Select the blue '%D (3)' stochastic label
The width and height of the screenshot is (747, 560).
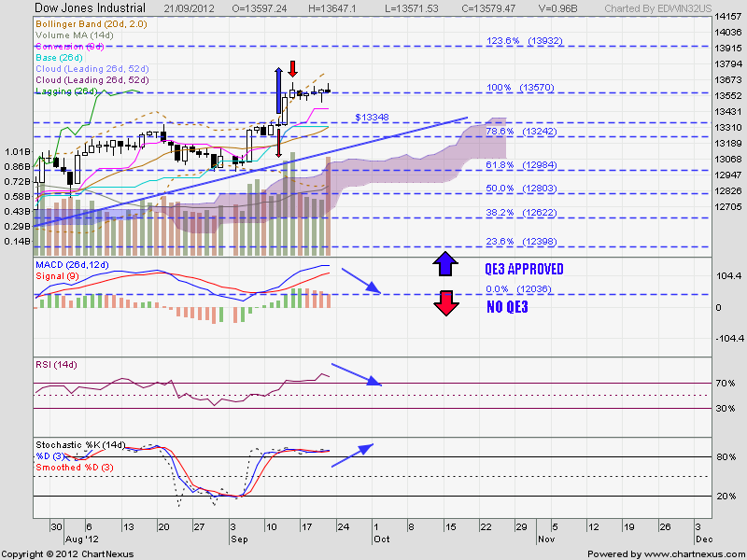tap(49, 456)
